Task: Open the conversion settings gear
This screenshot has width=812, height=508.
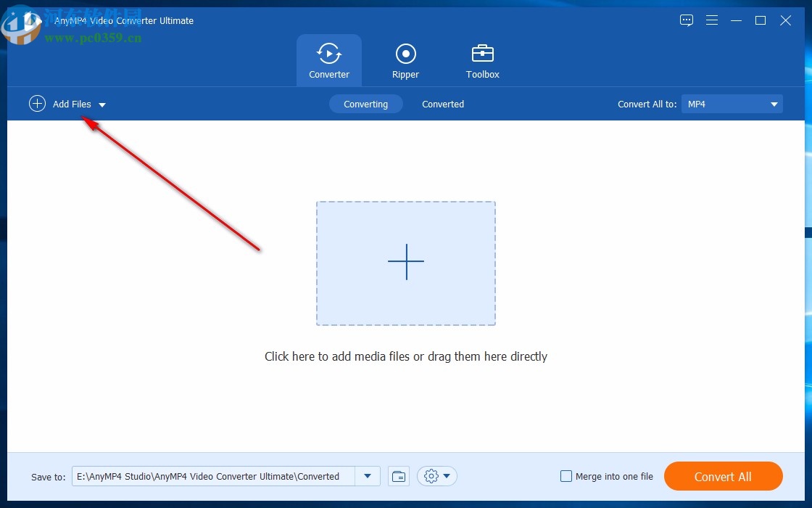Action: pyautogui.click(x=431, y=476)
